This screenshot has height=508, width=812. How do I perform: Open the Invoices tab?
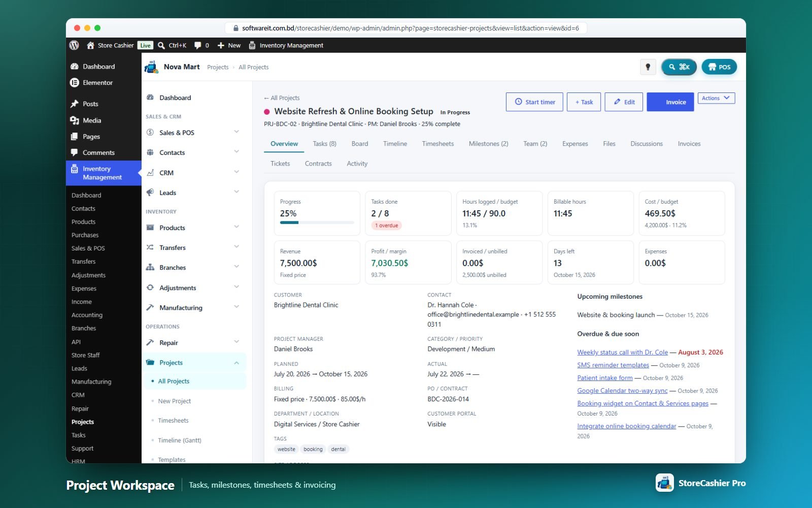point(689,144)
